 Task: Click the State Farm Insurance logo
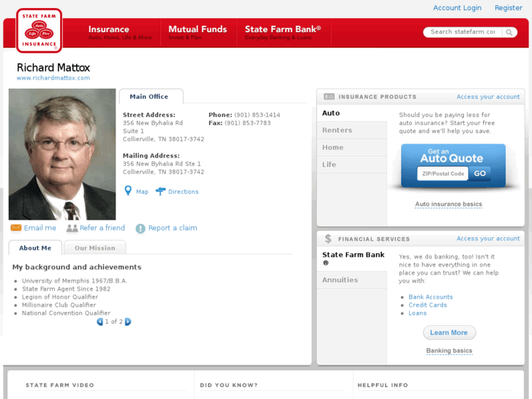39,31
